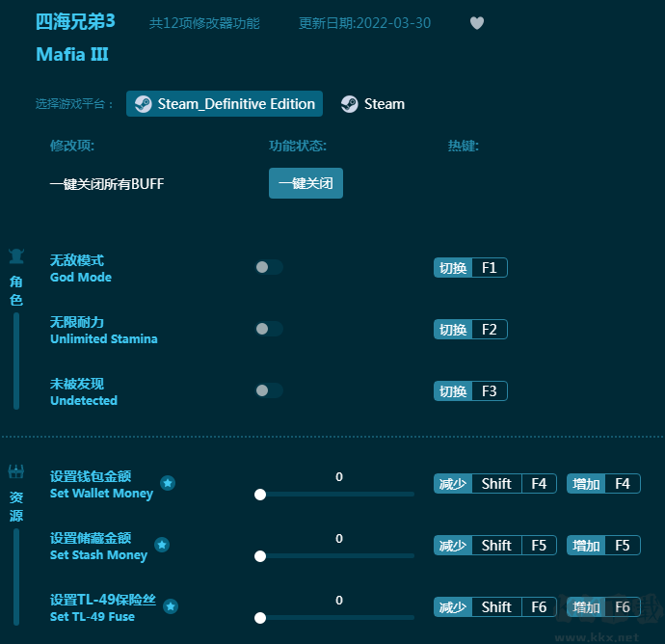This screenshot has width=665, height=644.
Task: Click the 切换 F1 hotkey button
Action: pyautogui.click(x=470, y=268)
